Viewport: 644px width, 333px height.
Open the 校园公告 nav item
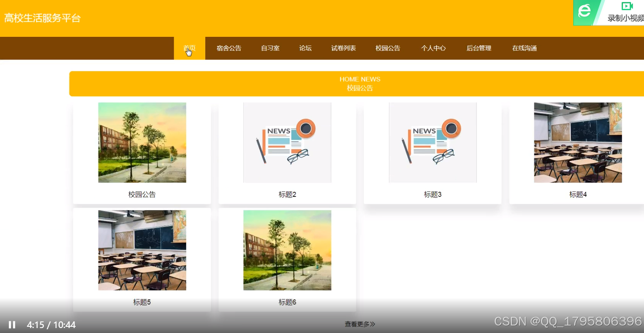(388, 48)
